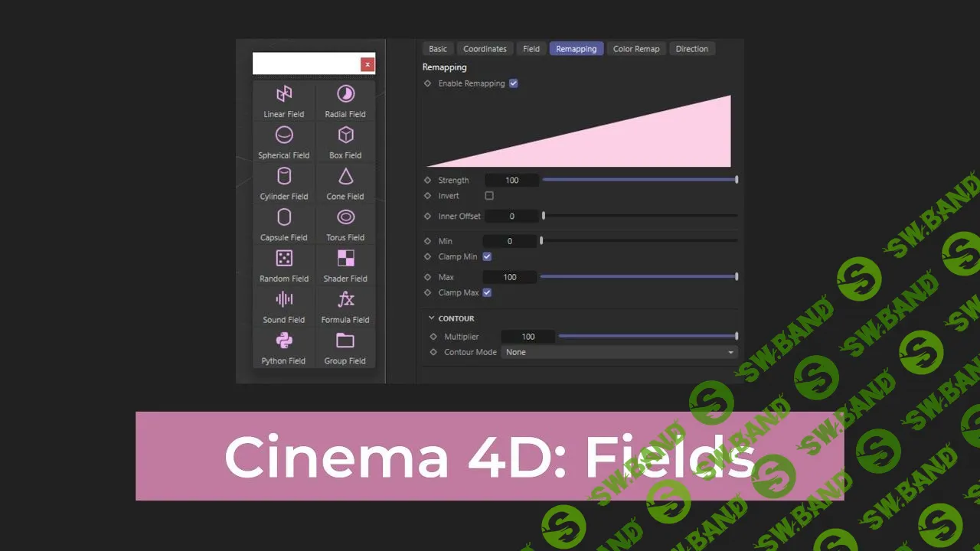Viewport: 980px width, 551px height.
Task: Select the Linear Field icon
Action: 284,94
